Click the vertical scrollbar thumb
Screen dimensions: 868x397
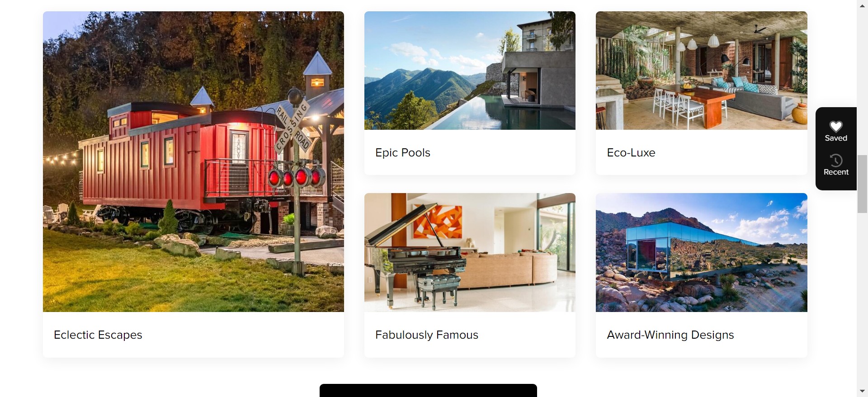862,184
